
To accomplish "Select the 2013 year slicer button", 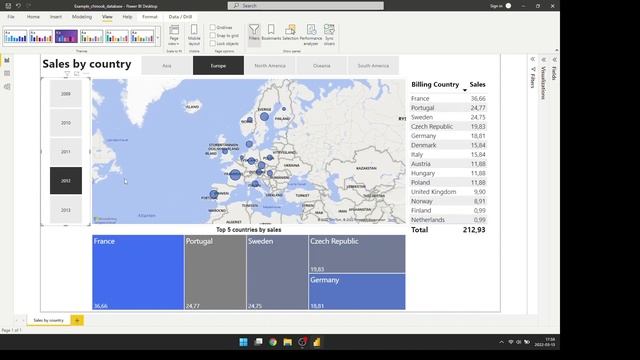I will [66, 210].
